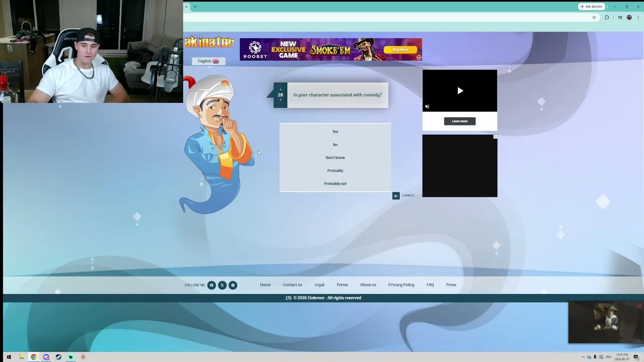The image size is (644, 362).
Task: Unmute the video ad sound
Action: point(427,107)
